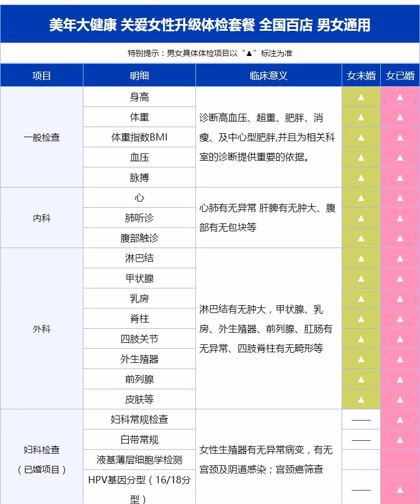The image size is (420, 504).
Task: Click the 女性生殖器有无异常病变 clinical meaning text
Action: 266,460
